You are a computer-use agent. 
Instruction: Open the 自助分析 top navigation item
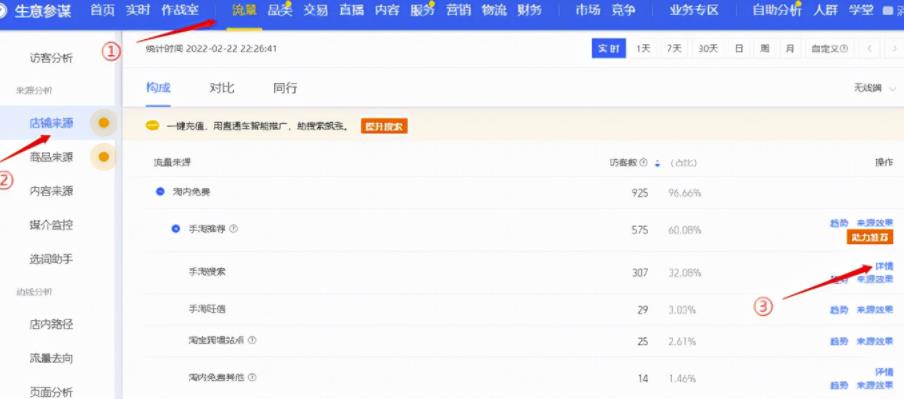click(x=777, y=10)
